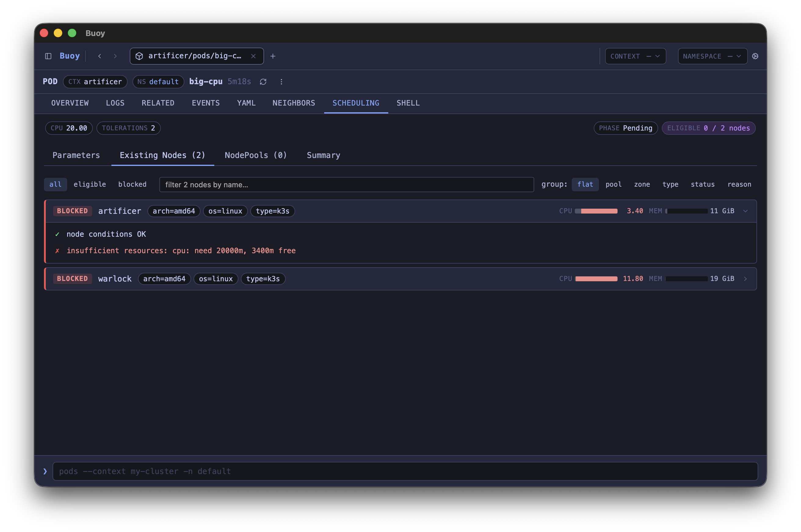View the YAML tab
801x532 pixels.
246,103
